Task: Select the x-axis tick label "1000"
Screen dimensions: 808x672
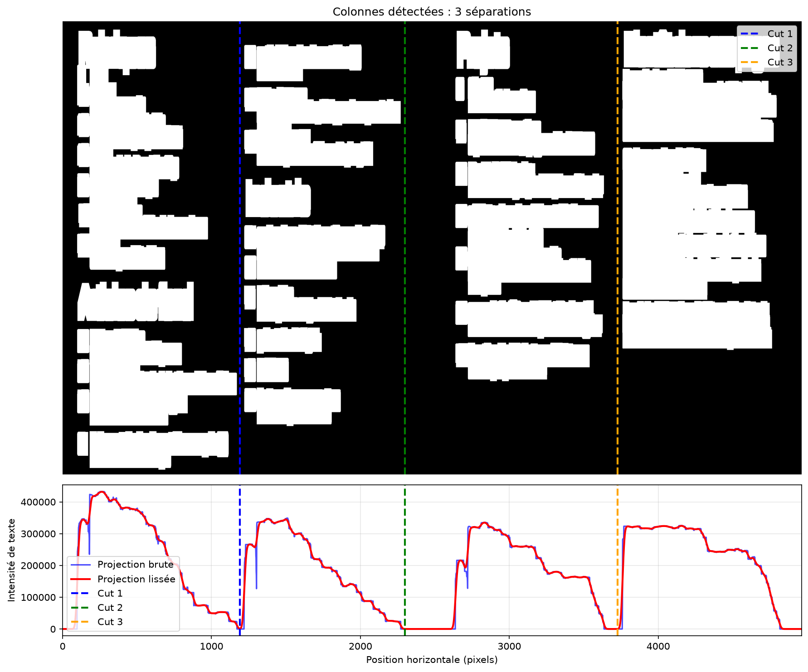Action: [211, 647]
